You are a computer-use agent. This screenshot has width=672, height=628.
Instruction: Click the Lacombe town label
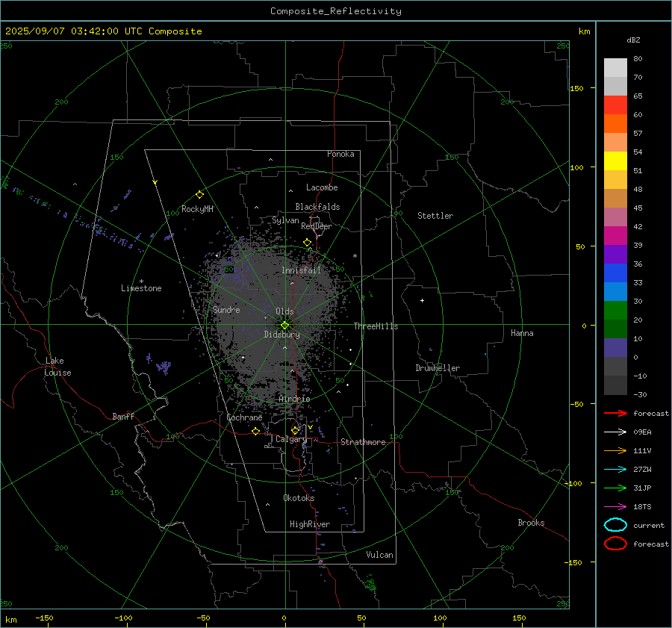tap(322, 187)
